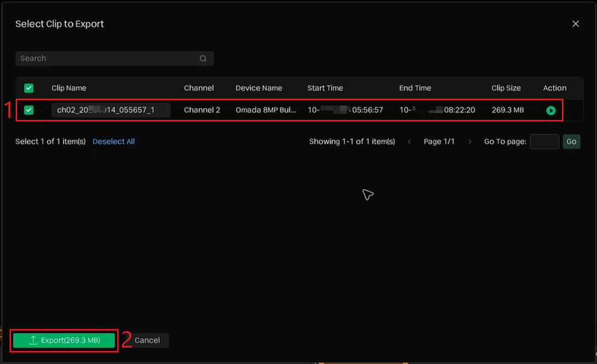
Task: Go to next page arrow
Action: [x=469, y=141]
